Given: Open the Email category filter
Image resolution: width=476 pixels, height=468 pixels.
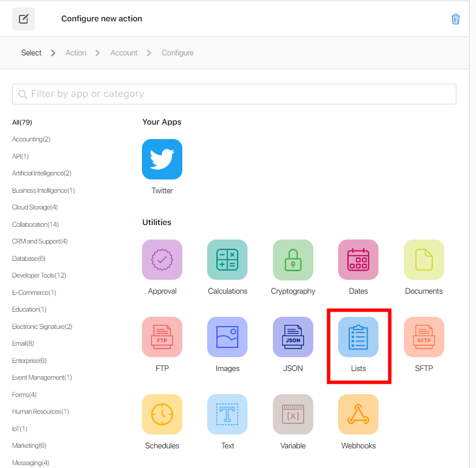Looking at the screenshot, I should point(22,343).
